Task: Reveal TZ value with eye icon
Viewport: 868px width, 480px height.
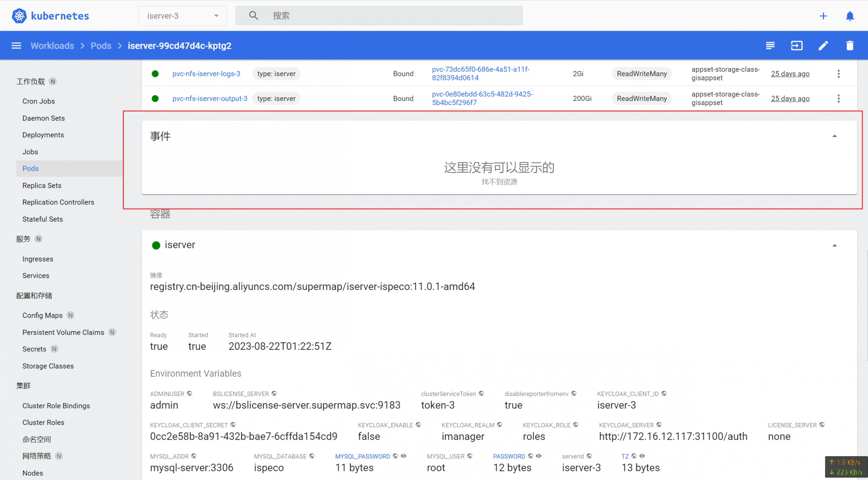Action: click(x=642, y=456)
